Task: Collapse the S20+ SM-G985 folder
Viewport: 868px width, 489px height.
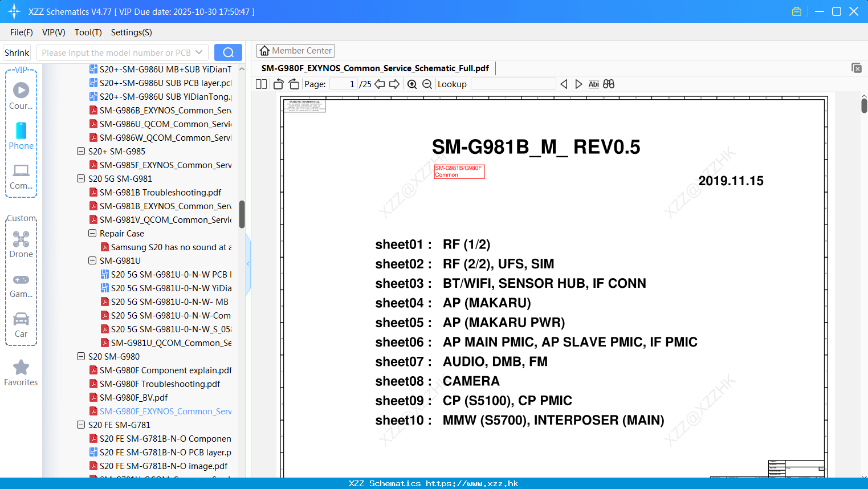Action: pyautogui.click(x=81, y=152)
